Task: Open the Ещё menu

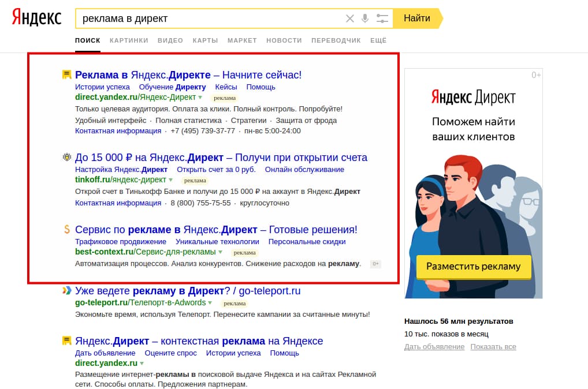Action: [377, 40]
